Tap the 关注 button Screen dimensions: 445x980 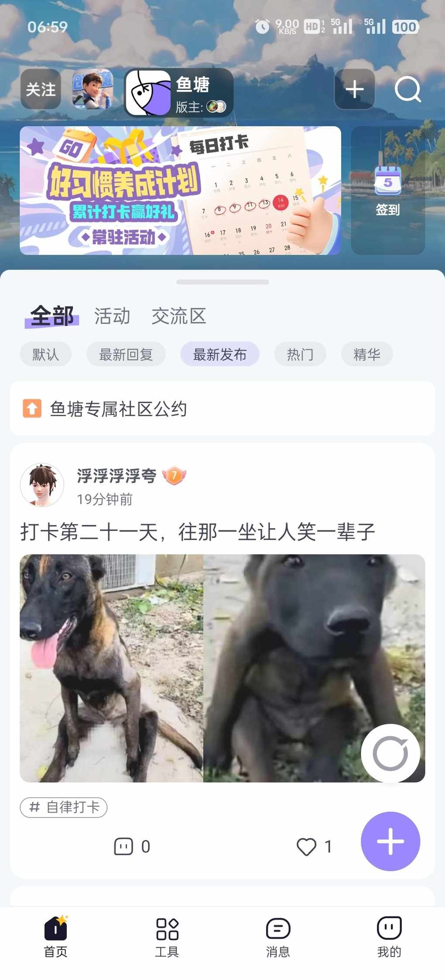coord(41,89)
